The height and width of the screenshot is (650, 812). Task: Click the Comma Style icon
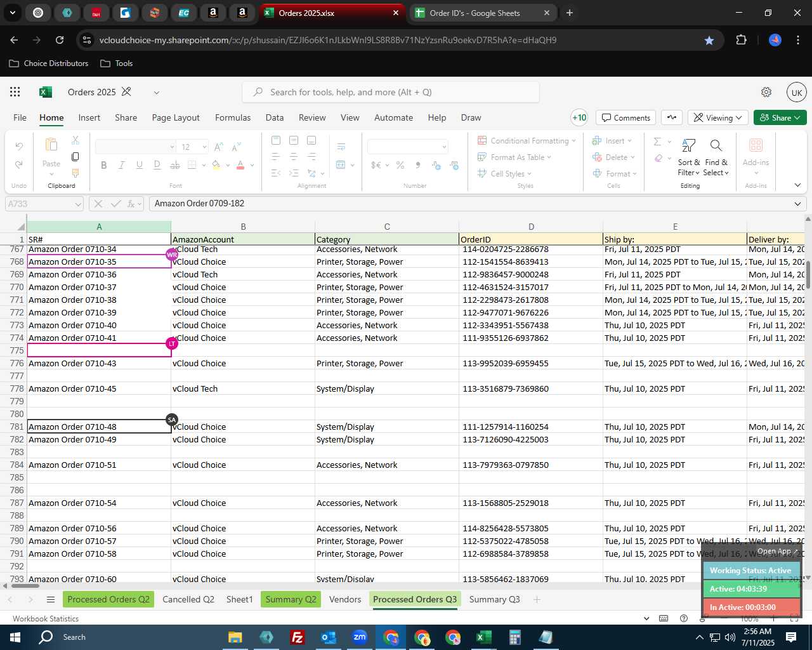pos(418,165)
